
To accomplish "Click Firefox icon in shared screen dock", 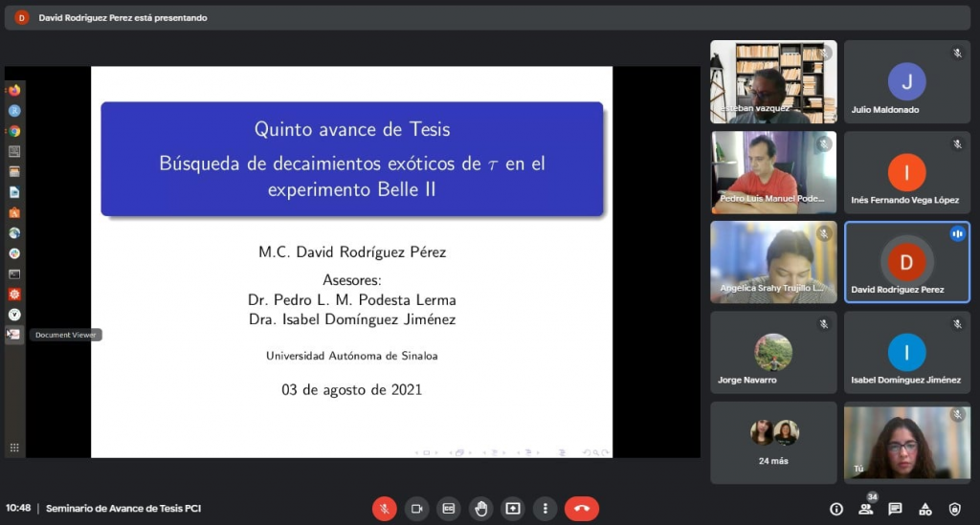I will pos(14,90).
